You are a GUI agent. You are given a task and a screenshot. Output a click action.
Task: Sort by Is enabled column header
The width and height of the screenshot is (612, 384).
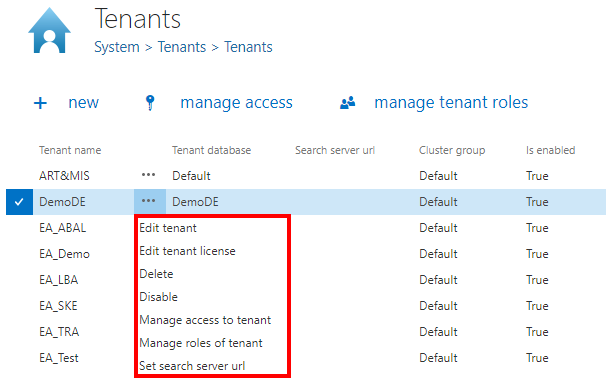click(x=550, y=150)
